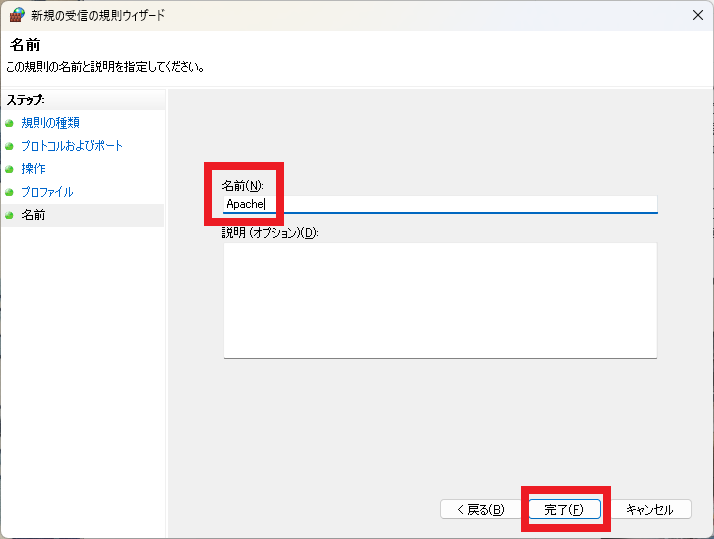Viewport: 714px width, 539px height.
Task: Click the 新規の受信の規則ウィザード title text
Action: pyautogui.click(x=97, y=15)
